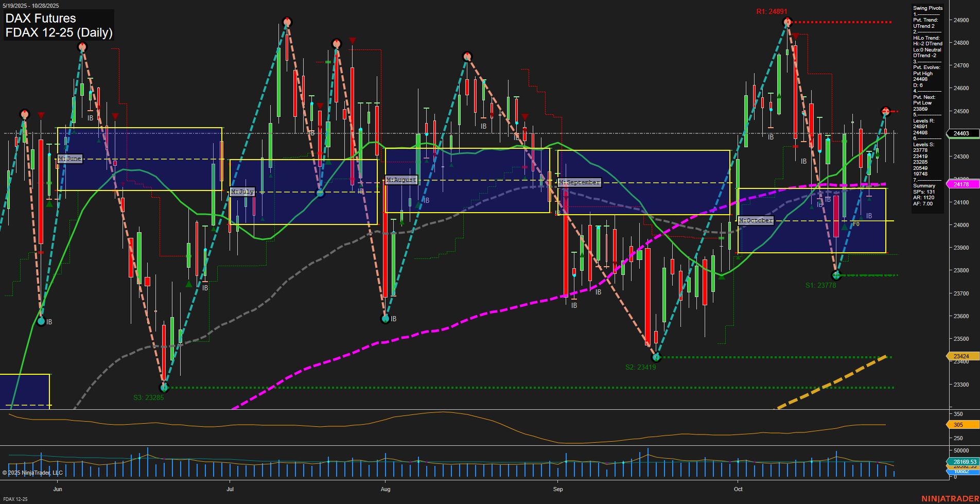The height and width of the screenshot is (504, 980).
Task: Click the red R1 pivot circle marker
Action: pos(787,22)
